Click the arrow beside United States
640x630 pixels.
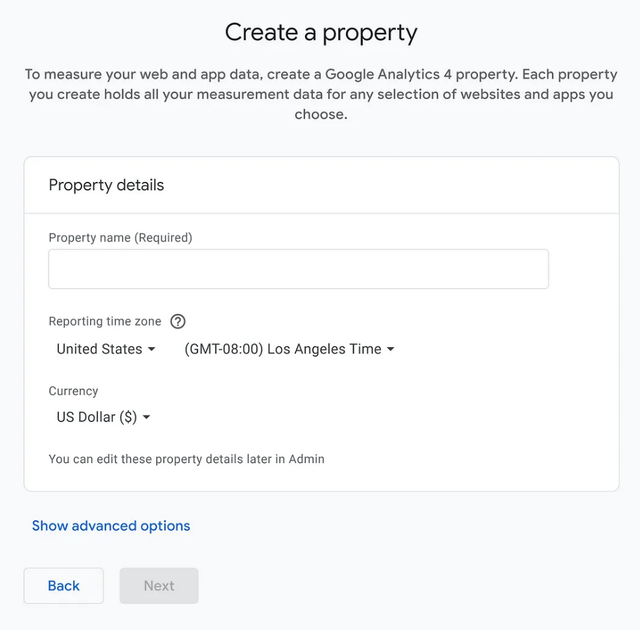coord(152,350)
